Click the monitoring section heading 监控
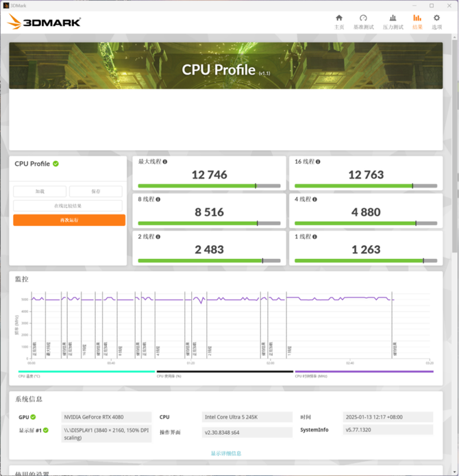459x476 pixels. [22, 279]
